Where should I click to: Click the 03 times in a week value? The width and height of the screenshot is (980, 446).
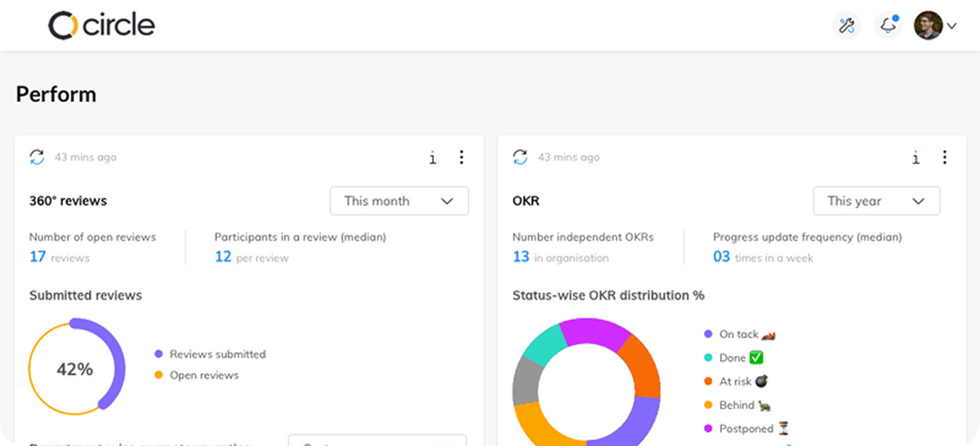[x=722, y=256]
